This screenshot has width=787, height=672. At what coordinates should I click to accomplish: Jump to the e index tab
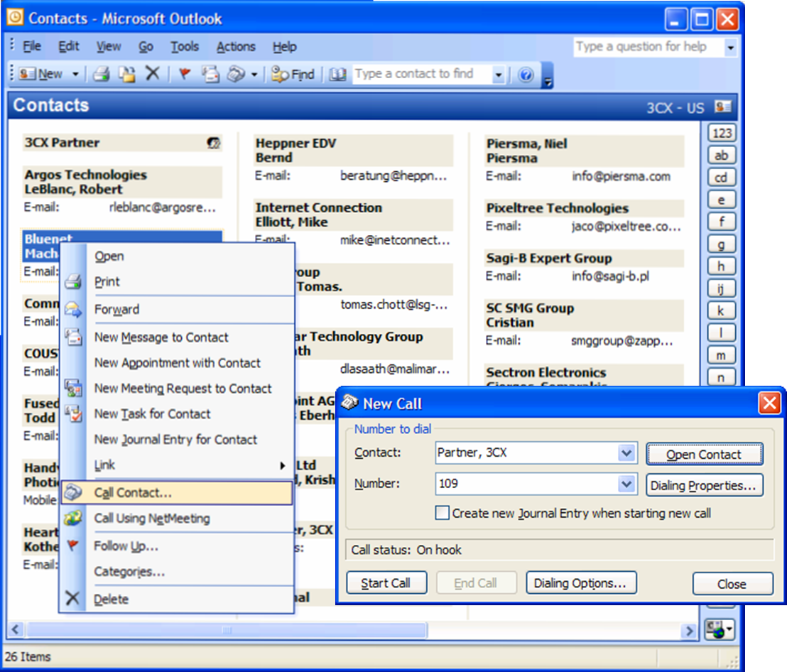pyautogui.click(x=722, y=199)
